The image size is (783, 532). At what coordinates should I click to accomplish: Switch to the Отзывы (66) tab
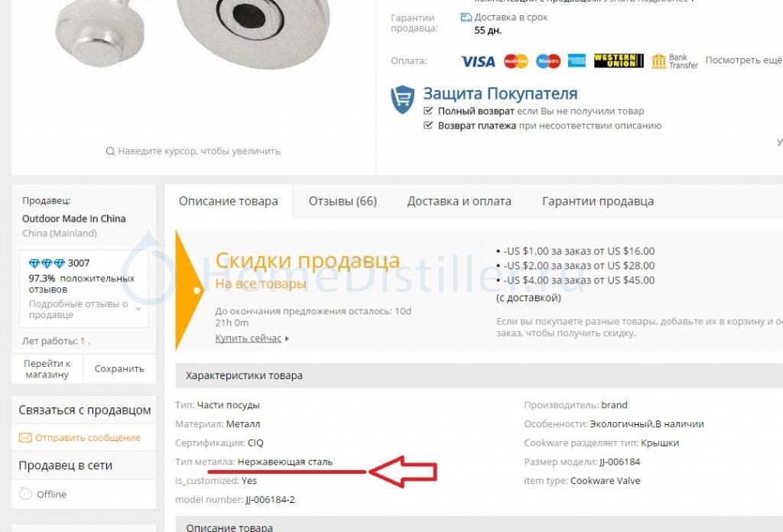(x=343, y=201)
